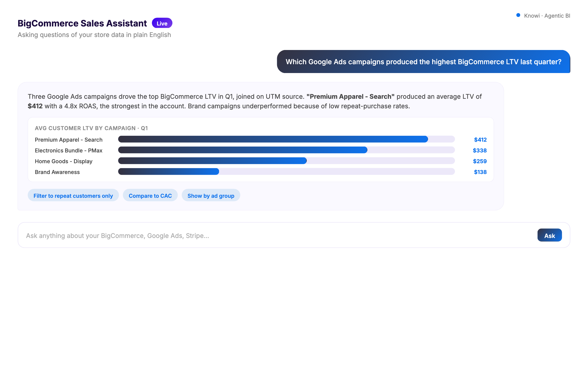Click the $338 value
The width and height of the screenshot is (588, 373).
pyautogui.click(x=480, y=150)
